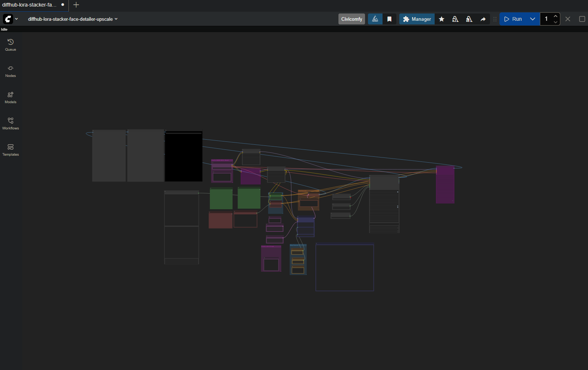Open the Queue panel in the sidebar
Screen dimensions: 588x370
[10, 44]
